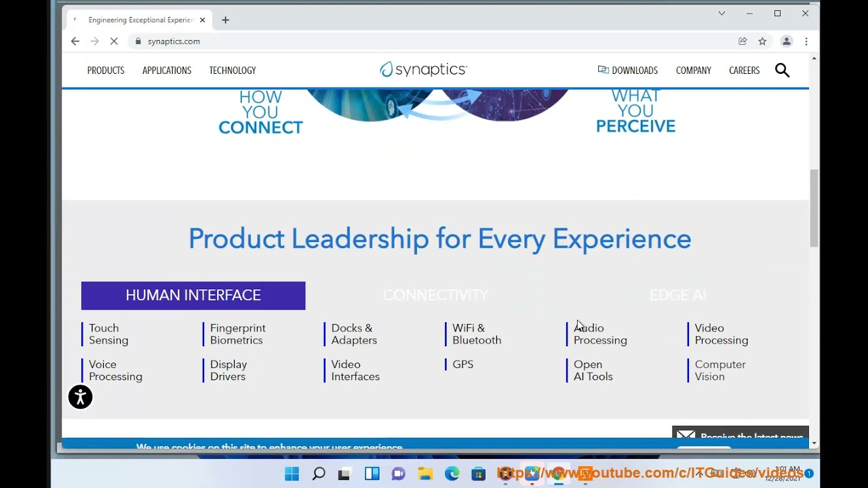Image resolution: width=868 pixels, height=488 pixels.
Task: Go to the GPS link
Action: (x=463, y=365)
